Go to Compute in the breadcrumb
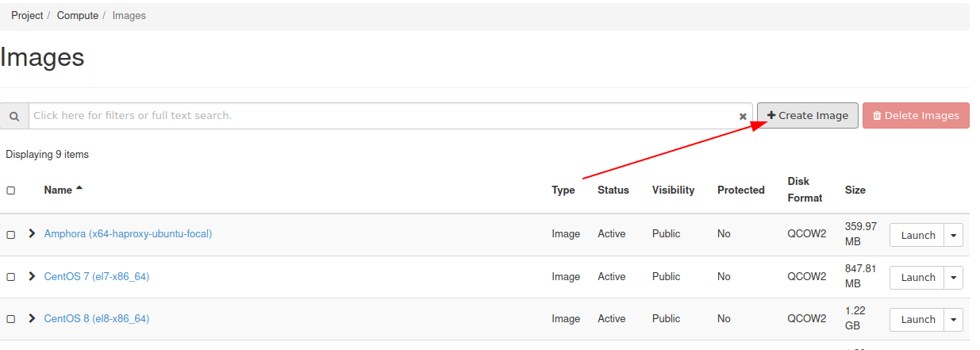Viewport: 980px width, 350px height. click(78, 16)
